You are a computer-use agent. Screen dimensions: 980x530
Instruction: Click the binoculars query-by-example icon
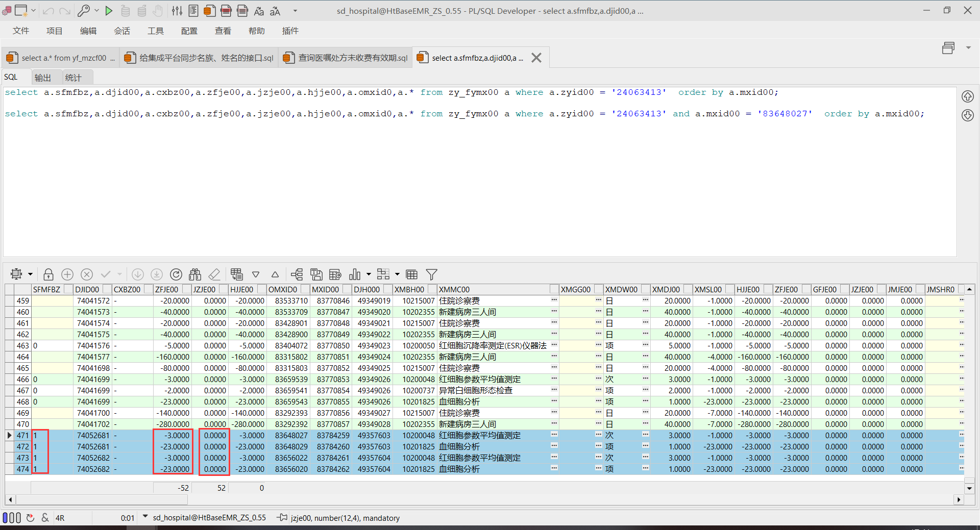(x=195, y=274)
